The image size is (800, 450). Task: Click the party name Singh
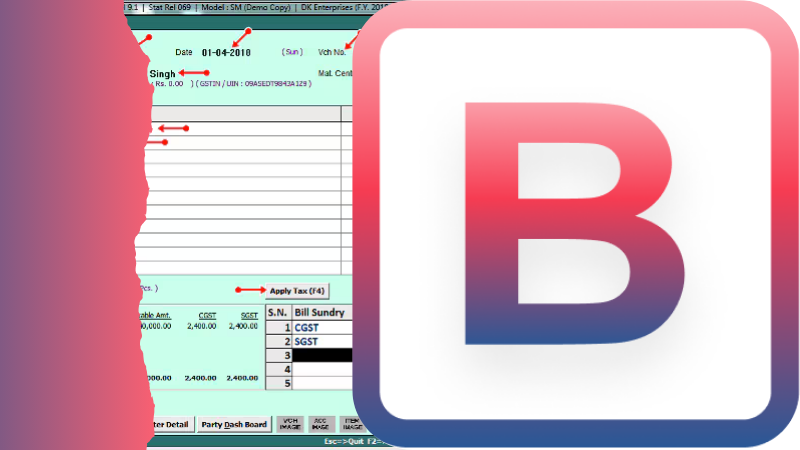pyautogui.click(x=162, y=74)
